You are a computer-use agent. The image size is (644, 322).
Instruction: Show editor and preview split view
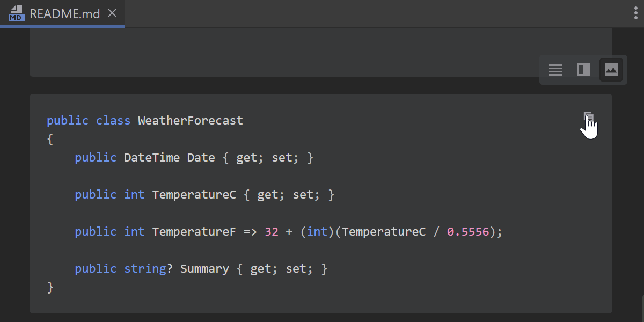point(583,70)
